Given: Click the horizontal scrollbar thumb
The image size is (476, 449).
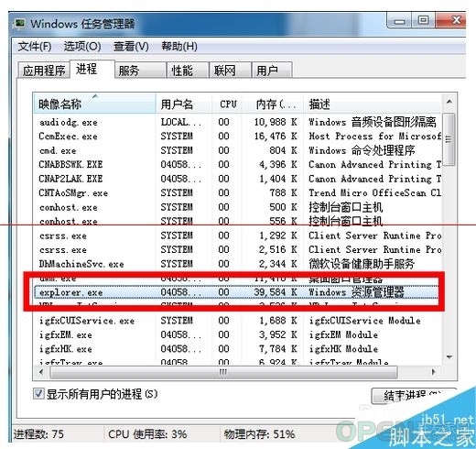Looking at the screenshot, I should coord(223,372).
